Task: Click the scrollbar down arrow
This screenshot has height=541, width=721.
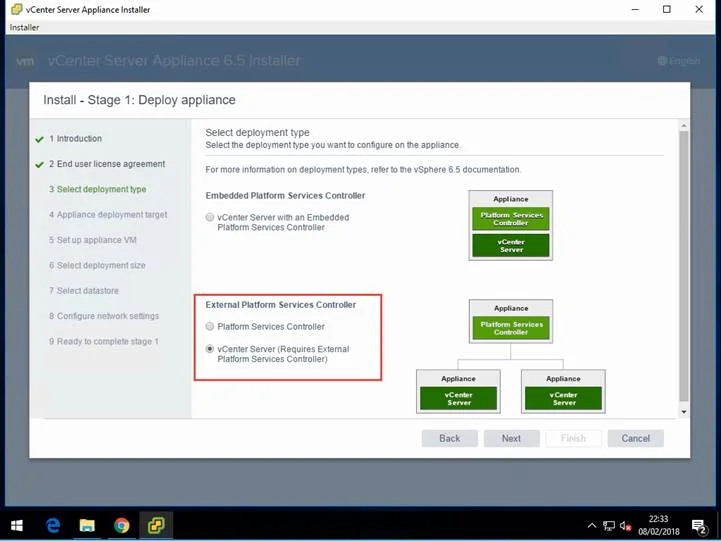Action: [x=684, y=412]
